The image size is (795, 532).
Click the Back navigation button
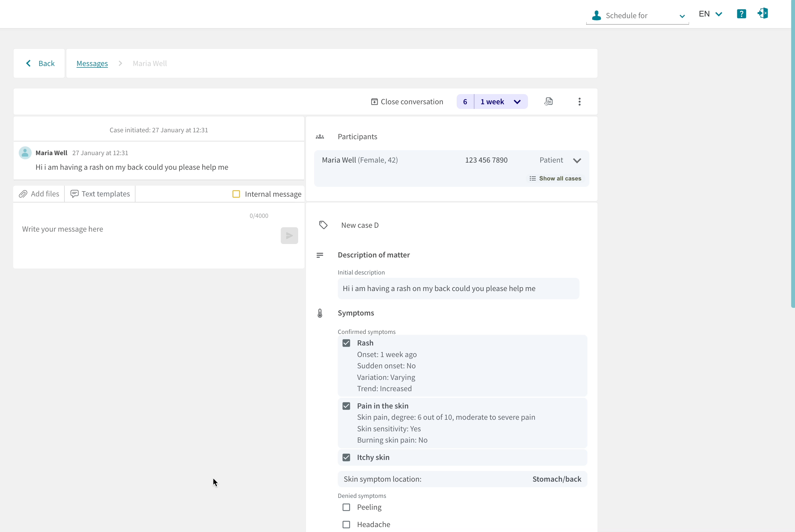click(x=39, y=63)
